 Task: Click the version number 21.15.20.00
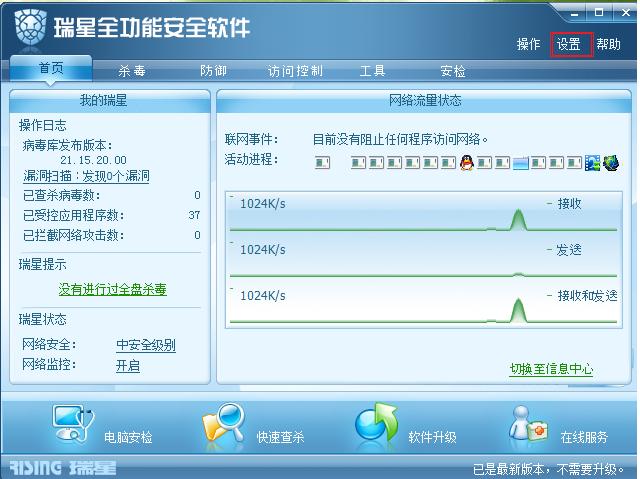click(93, 160)
